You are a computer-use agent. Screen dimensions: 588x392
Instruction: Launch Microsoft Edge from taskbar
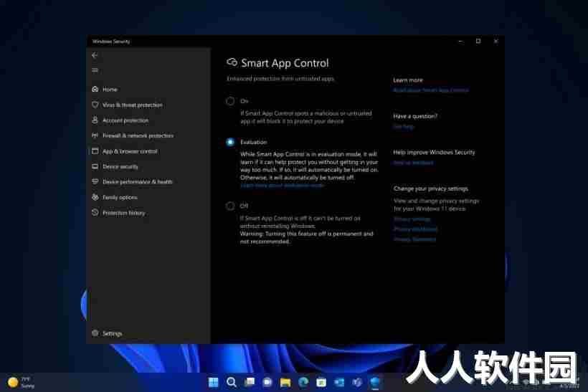click(x=303, y=382)
